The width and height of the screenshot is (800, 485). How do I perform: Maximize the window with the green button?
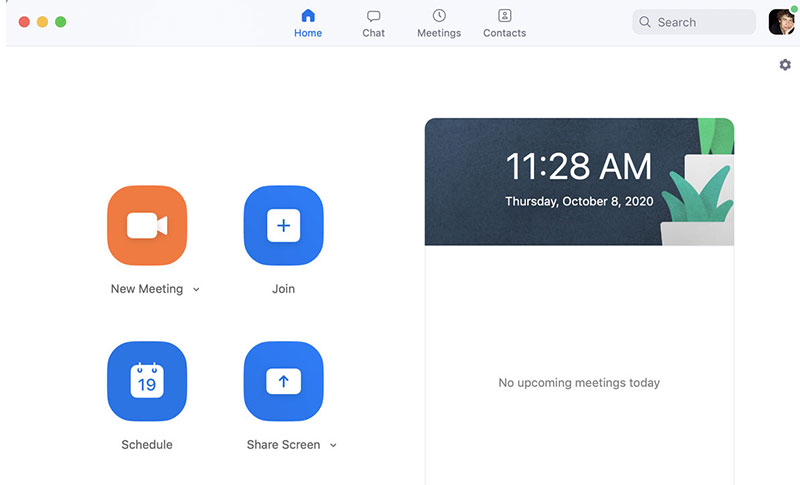(x=61, y=22)
